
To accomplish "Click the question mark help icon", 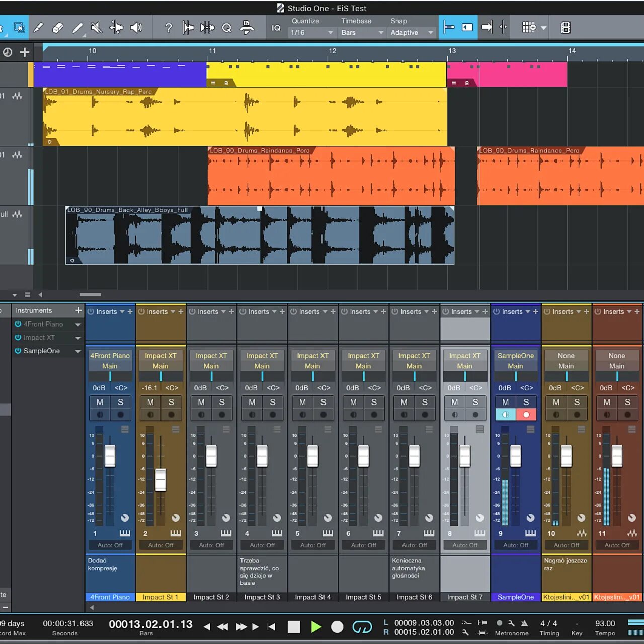I will point(169,28).
